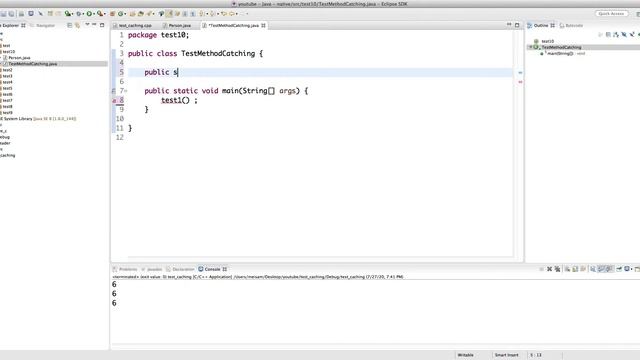Viewport: 640px width, 360px height.
Task: Collapse the main method fold marker
Action: click(x=126, y=91)
